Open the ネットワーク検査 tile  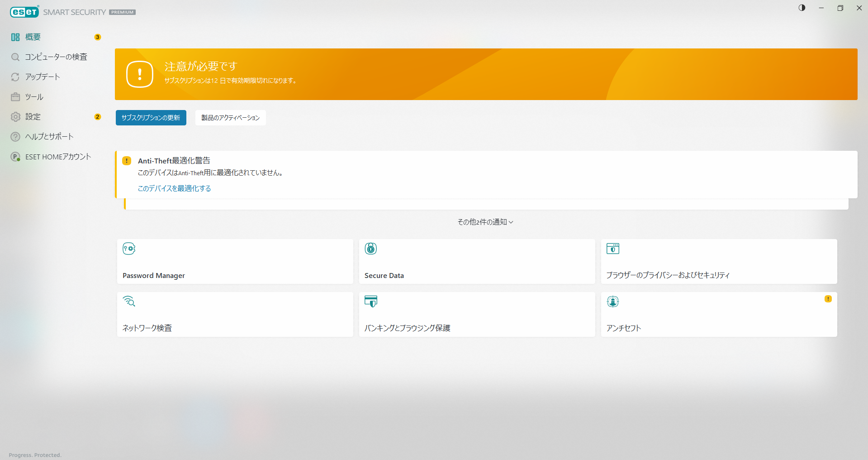pyautogui.click(x=235, y=314)
